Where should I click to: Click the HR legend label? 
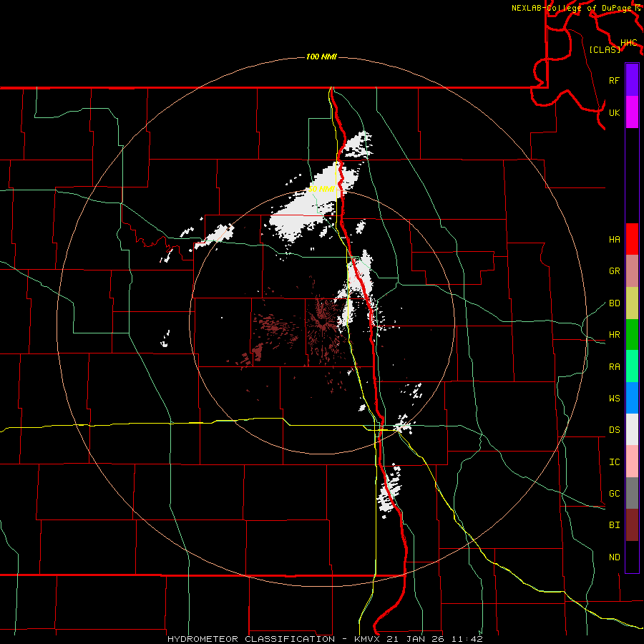click(x=614, y=335)
